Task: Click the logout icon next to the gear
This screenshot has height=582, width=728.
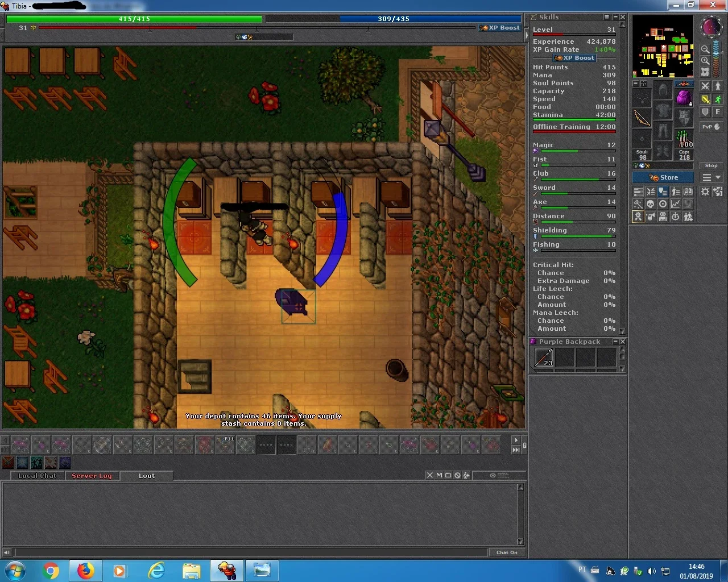Action: 718,192
